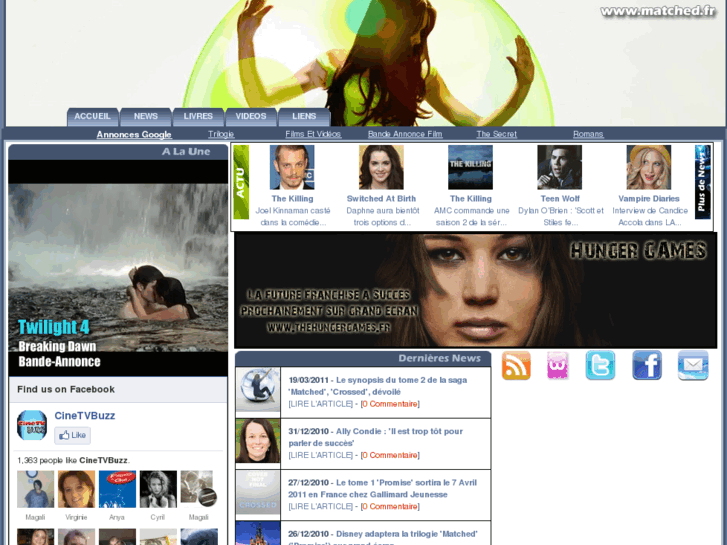The height and width of the screenshot is (545, 727).
Task: Open The Secret ad link
Action: pos(496,134)
